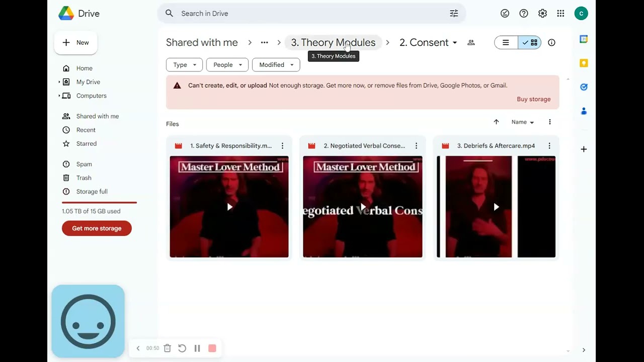Open more actions for Safety & Responsibility file
Viewport: 644px width, 362px height.
click(282, 146)
